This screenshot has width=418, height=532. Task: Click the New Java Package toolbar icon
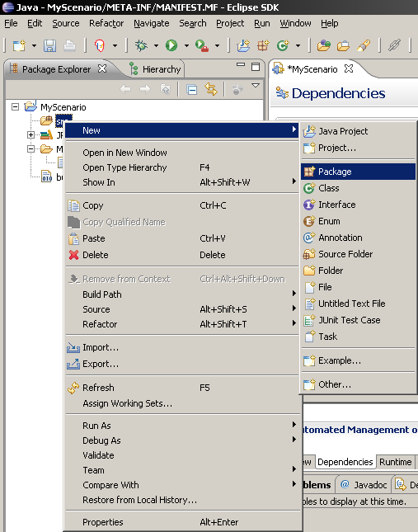point(263,45)
